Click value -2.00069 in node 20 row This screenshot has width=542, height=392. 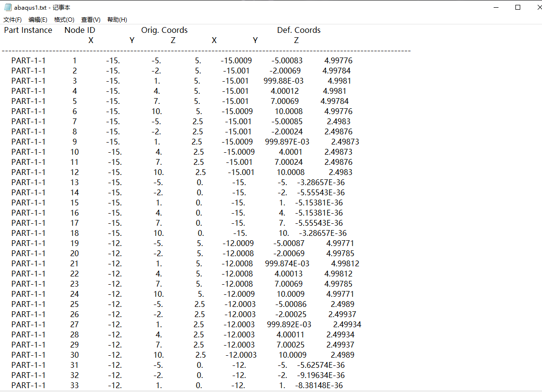coord(289,253)
